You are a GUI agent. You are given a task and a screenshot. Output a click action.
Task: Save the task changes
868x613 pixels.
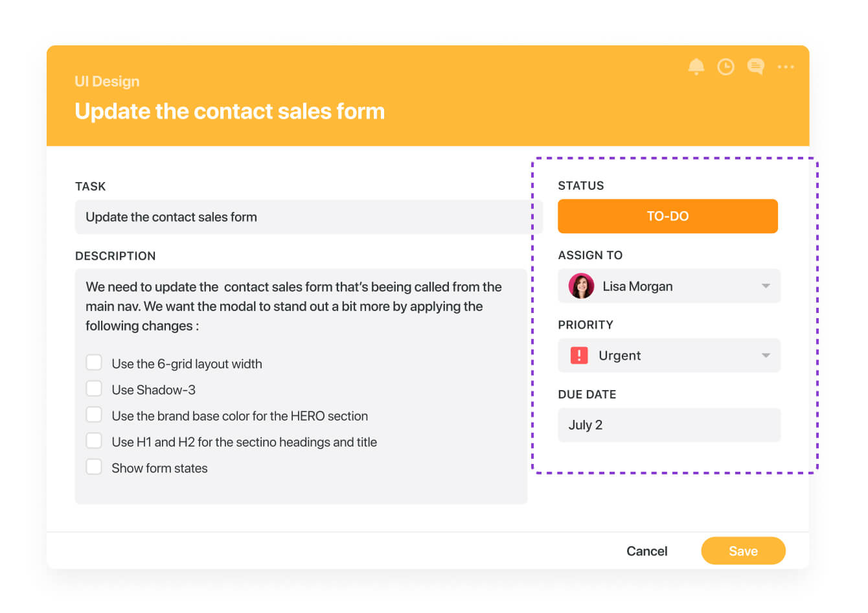(x=743, y=551)
